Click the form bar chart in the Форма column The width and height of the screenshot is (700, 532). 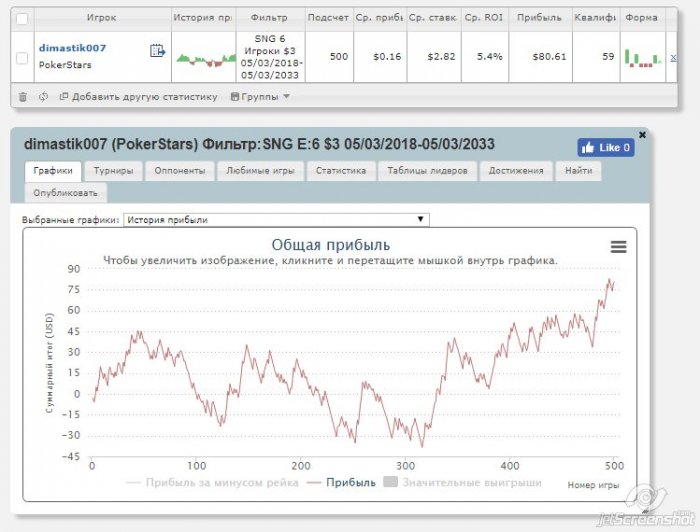coord(643,58)
